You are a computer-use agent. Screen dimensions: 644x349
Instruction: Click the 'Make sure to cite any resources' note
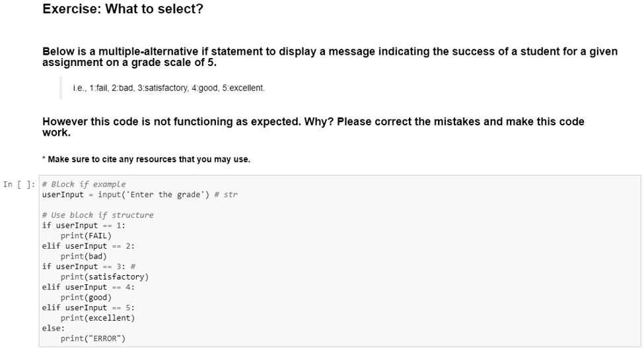click(x=146, y=159)
